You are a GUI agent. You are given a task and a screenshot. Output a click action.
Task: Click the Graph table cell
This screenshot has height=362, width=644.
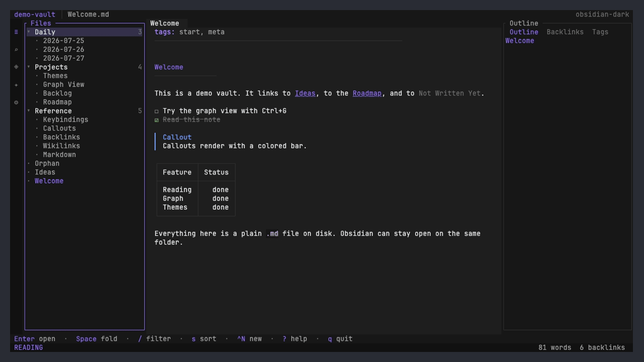click(x=173, y=199)
